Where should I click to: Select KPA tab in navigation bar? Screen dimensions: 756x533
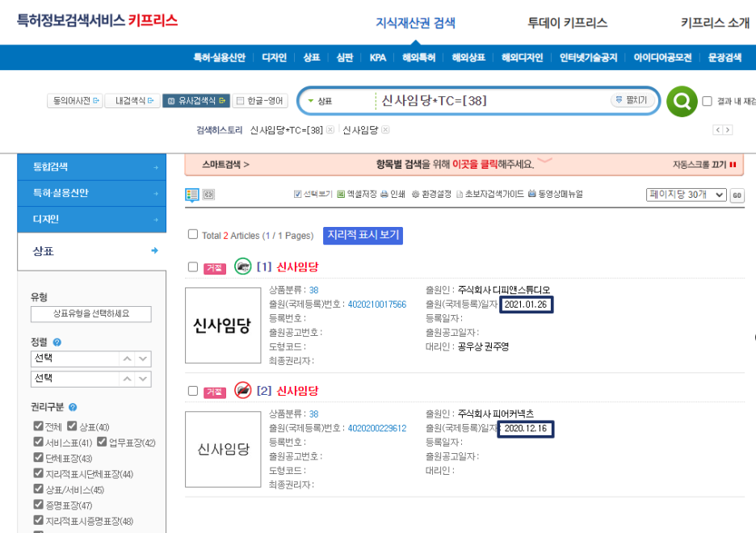[377, 57]
